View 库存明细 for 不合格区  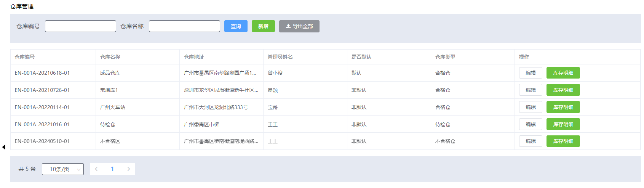(563, 141)
